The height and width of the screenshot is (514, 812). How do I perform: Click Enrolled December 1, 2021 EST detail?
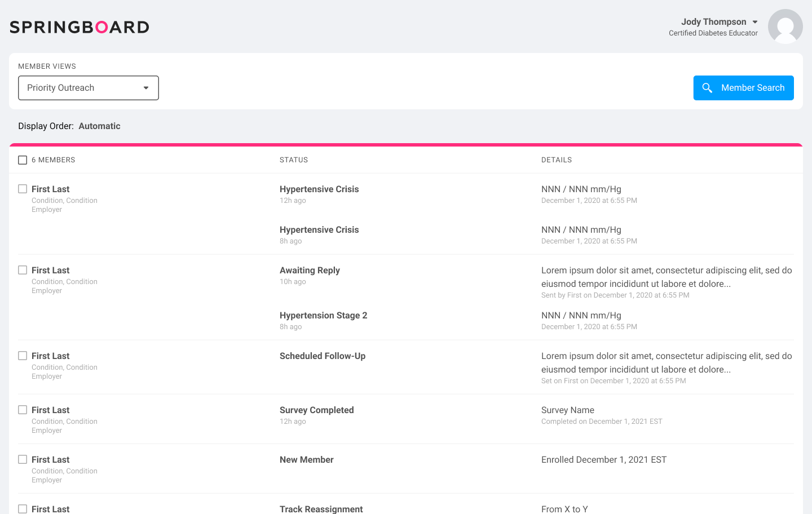pyautogui.click(x=604, y=460)
